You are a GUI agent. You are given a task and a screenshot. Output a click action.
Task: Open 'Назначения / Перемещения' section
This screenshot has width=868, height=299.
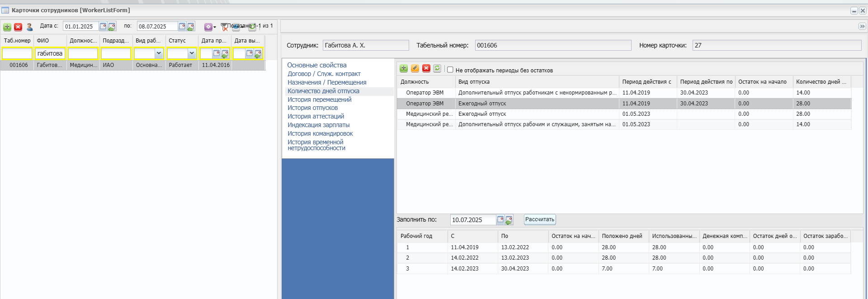click(327, 82)
